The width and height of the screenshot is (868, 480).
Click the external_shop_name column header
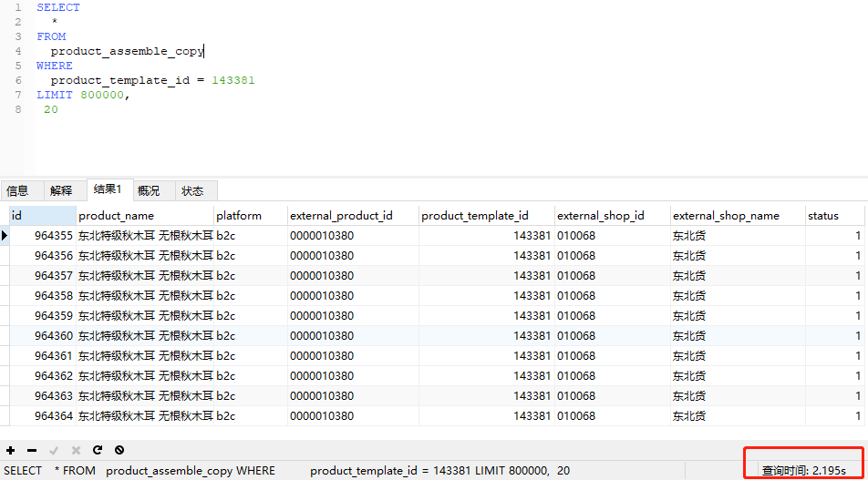pos(737,216)
